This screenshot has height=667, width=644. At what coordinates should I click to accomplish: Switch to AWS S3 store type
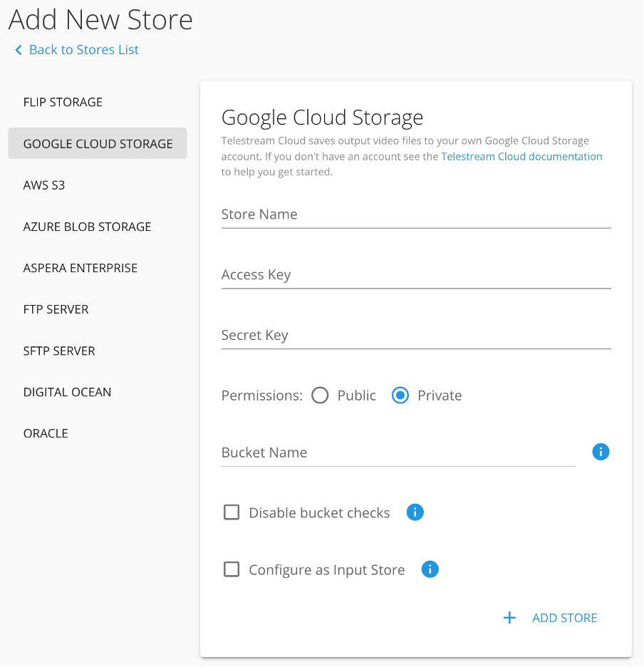point(46,185)
